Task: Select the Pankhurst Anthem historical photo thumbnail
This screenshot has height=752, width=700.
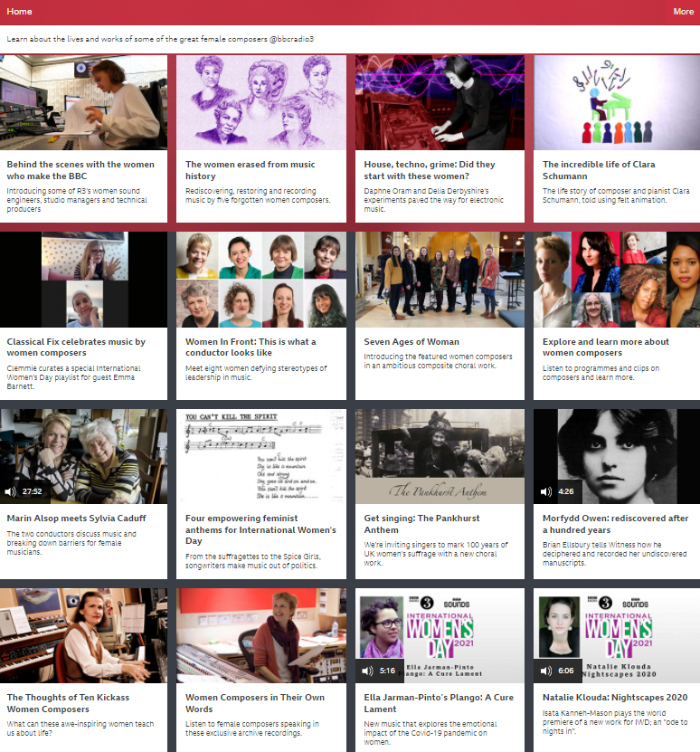Action: (x=440, y=456)
